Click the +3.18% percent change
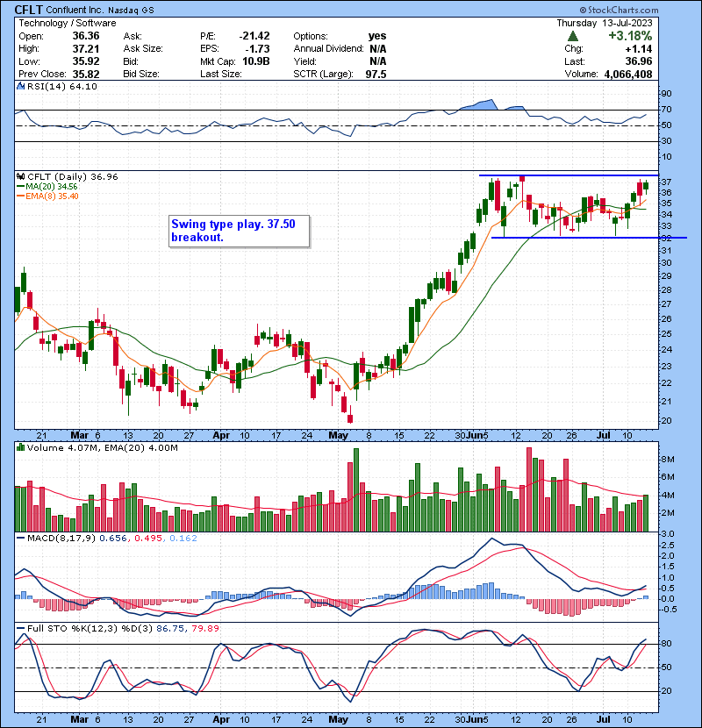The height and width of the screenshot is (728, 702). [630, 36]
